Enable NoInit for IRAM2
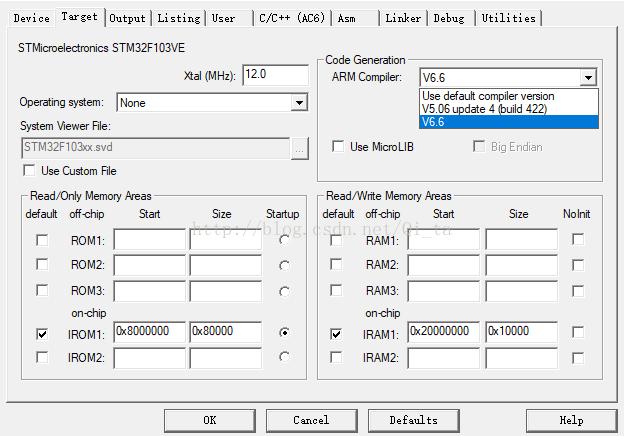 coord(578,358)
